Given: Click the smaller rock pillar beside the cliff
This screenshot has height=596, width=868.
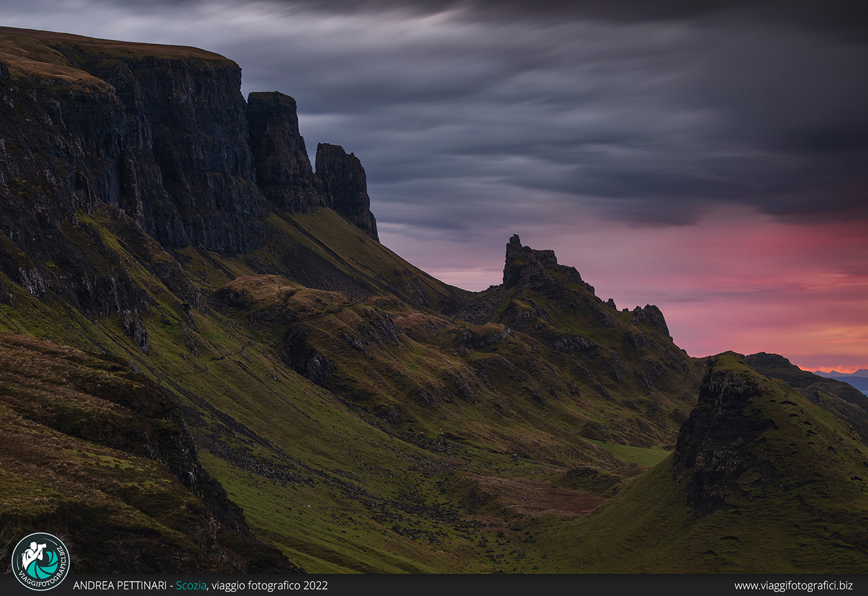Looking at the screenshot, I should tap(345, 184).
